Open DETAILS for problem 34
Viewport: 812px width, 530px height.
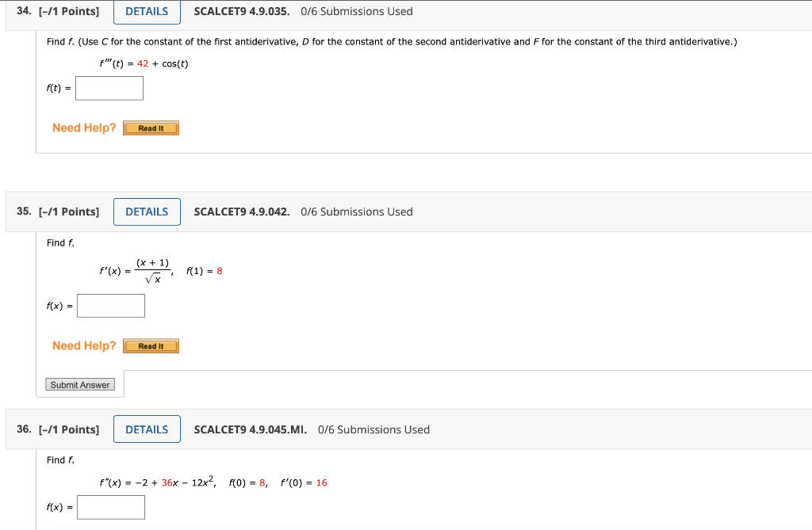point(147,11)
